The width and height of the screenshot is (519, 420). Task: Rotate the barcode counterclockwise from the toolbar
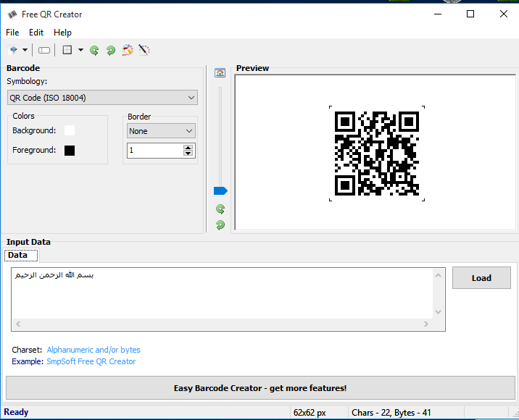pos(94,50)
